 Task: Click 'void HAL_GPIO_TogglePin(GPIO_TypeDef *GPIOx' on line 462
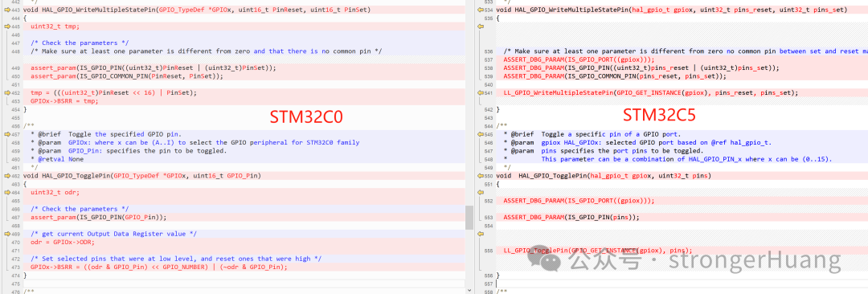141,175
